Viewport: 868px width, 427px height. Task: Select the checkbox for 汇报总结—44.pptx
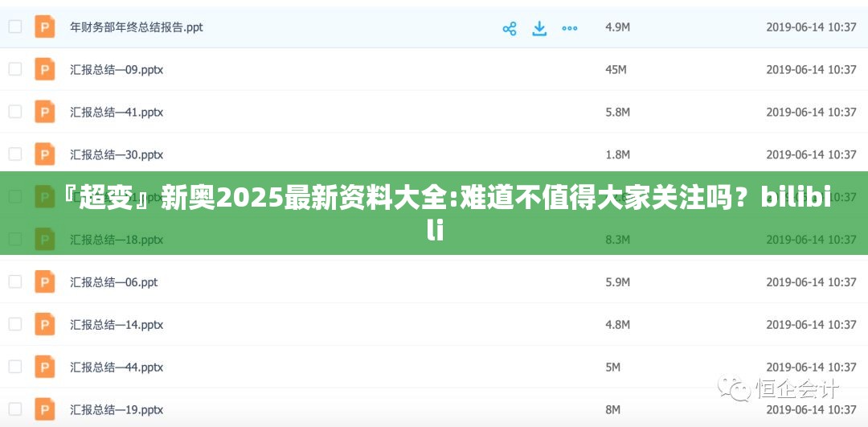click(15, 367)
